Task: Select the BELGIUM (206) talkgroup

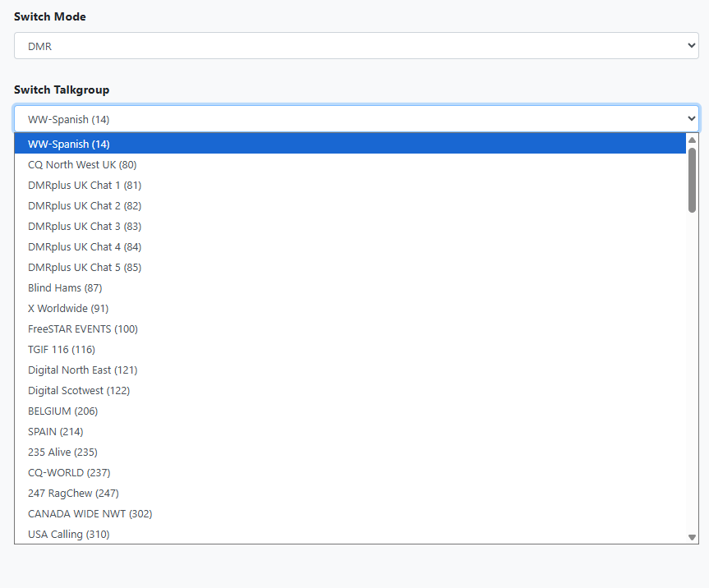Action: coord(350,411)
